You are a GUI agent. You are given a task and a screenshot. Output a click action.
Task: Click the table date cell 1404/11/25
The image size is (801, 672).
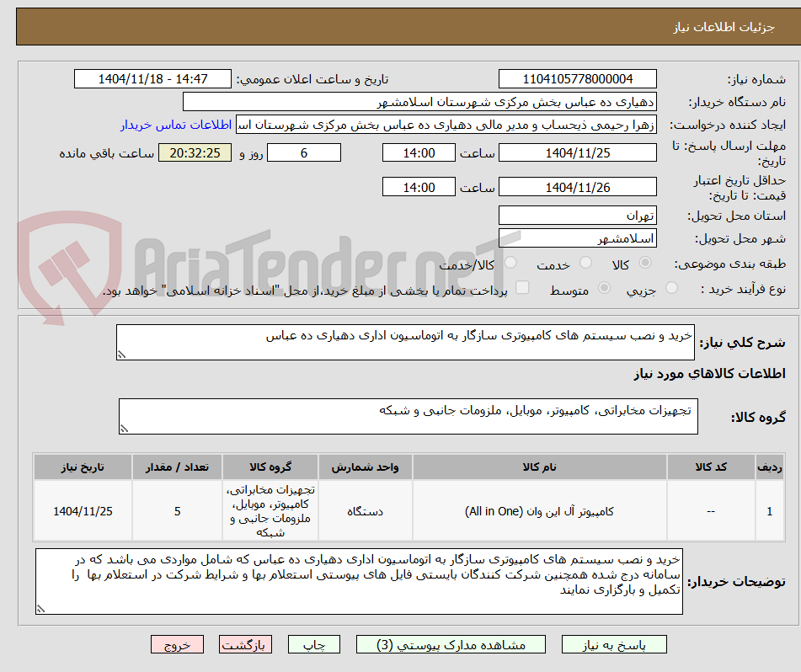pyautogui.click(x=83, y=511)
